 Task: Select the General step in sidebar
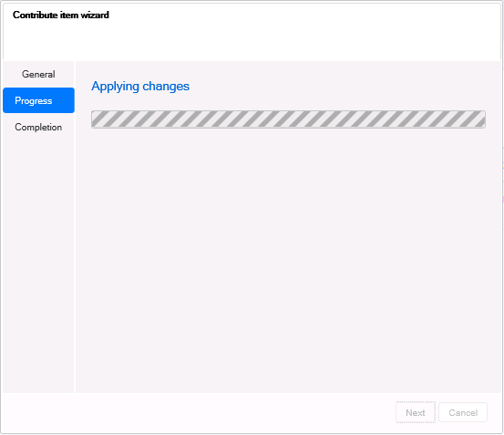point(38,74)
